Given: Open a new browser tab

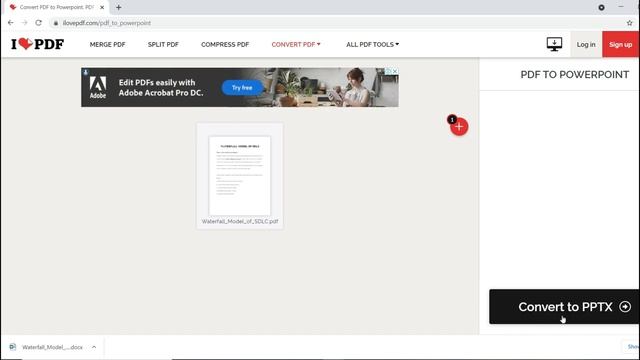Looking at the screenshot, I should coord(118,7).
